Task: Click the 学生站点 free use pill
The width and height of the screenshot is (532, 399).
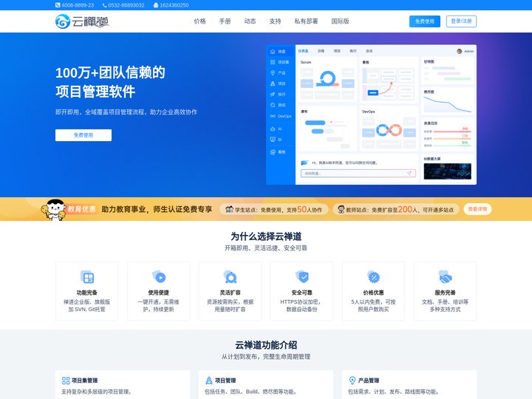Action: tap(274, 209)
